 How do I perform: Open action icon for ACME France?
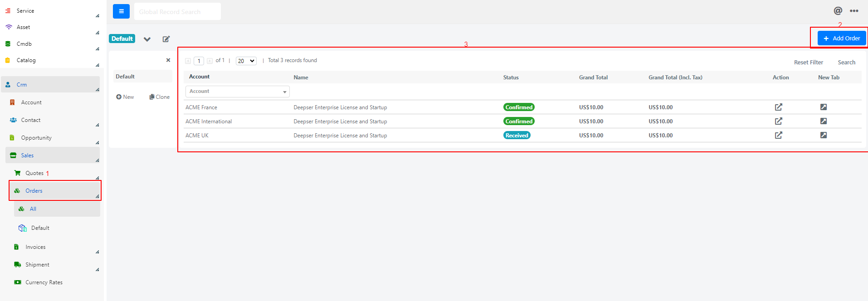[x=778, y=107]
